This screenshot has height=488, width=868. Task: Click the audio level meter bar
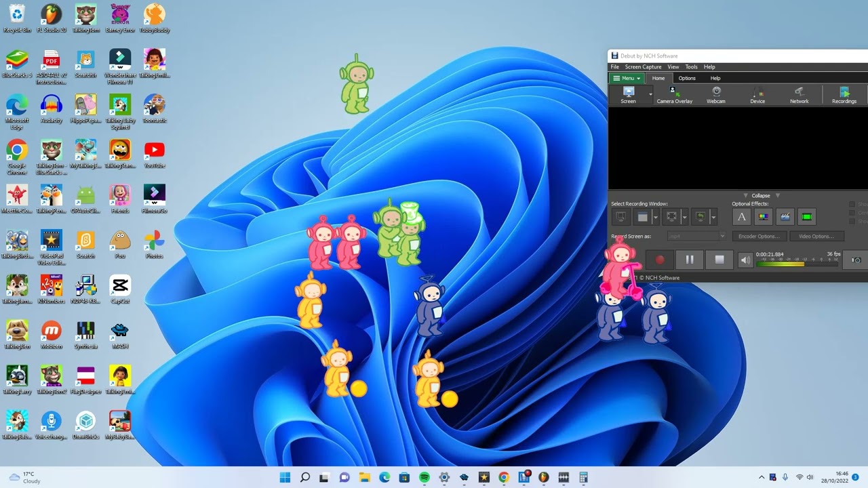pos(797,263)
